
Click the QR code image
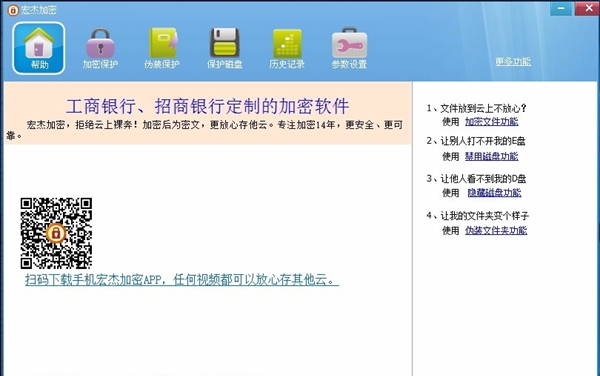(56, 233)
